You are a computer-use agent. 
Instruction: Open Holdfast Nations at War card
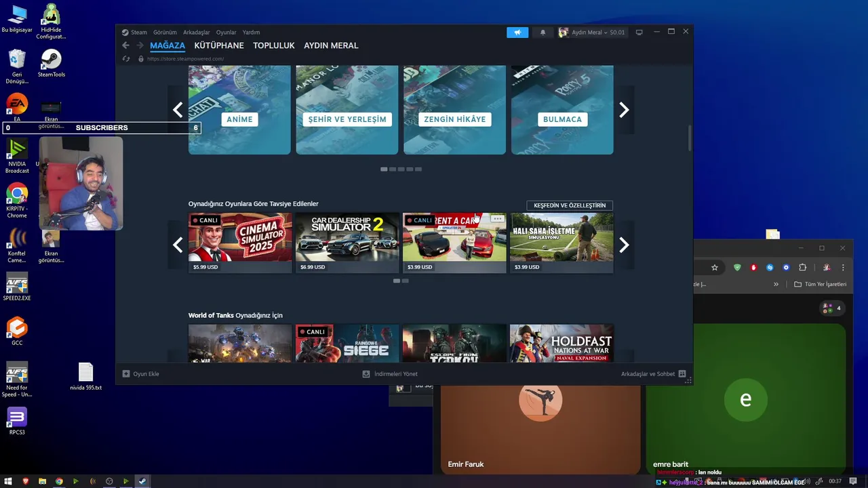click(561, 343)
